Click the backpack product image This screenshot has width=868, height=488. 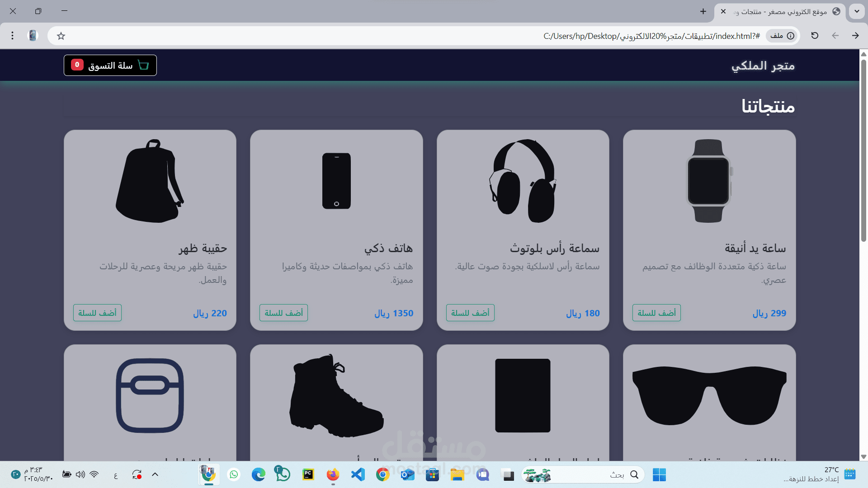click(x=150, y=181)
